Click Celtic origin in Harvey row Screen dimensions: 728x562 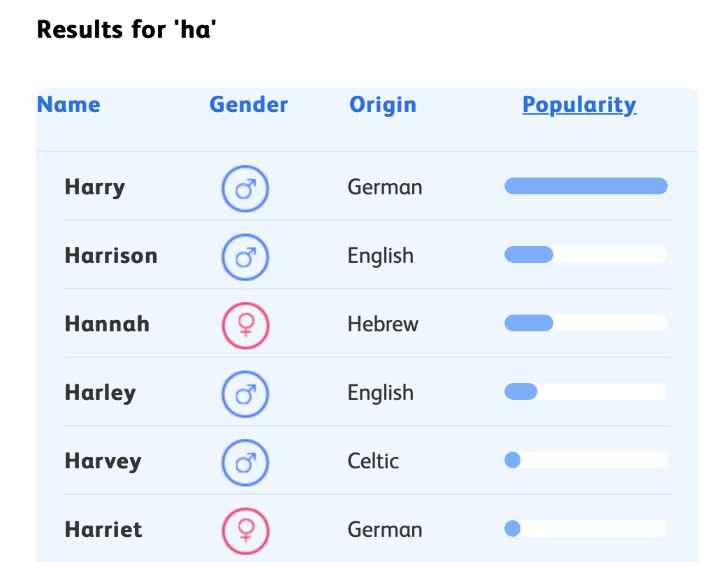pyautogui.click(x=373, y=461)
